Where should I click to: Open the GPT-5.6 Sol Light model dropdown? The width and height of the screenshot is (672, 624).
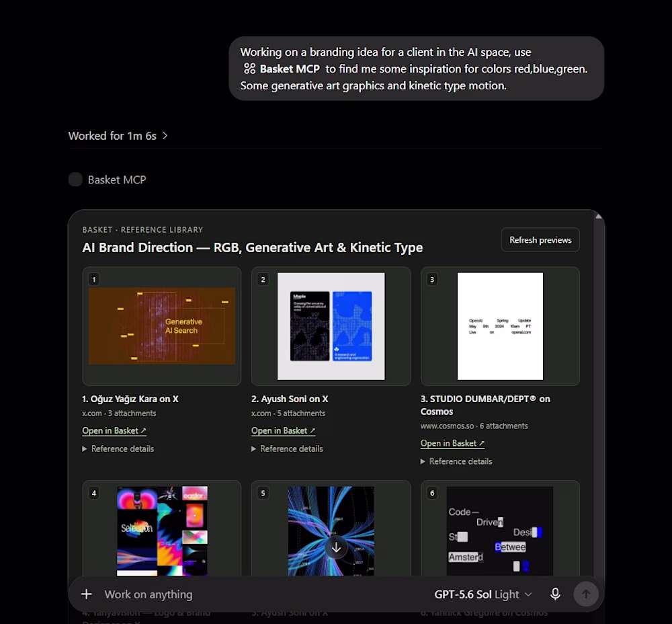click(483, 594)
